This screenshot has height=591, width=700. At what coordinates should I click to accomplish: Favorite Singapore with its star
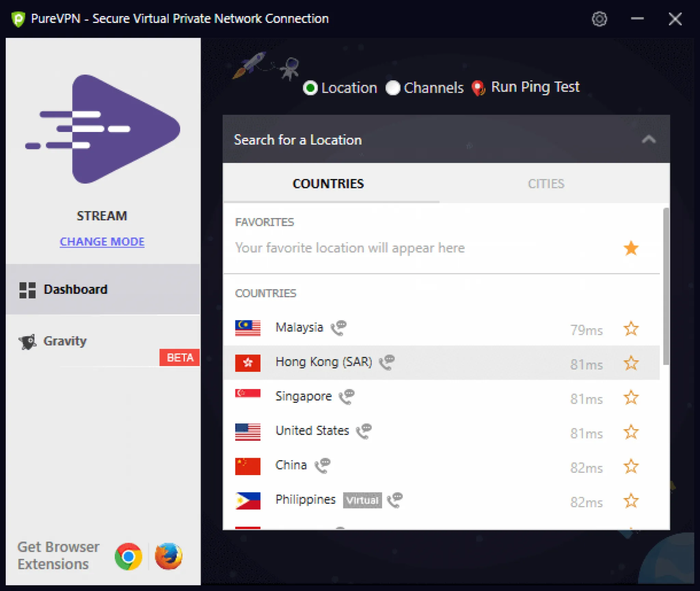(631, 398)
